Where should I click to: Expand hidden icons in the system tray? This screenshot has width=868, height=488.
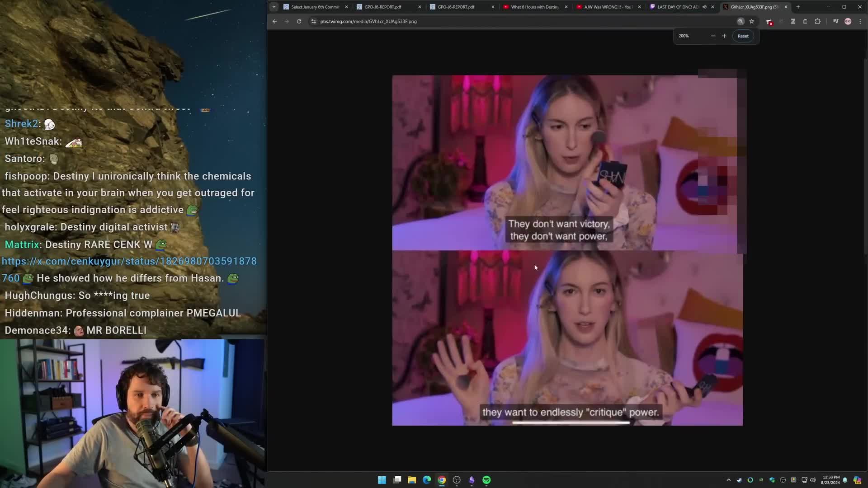(728, 480)
